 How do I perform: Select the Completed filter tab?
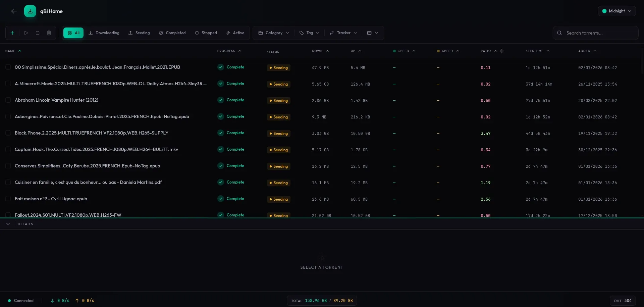coord(172,33)
